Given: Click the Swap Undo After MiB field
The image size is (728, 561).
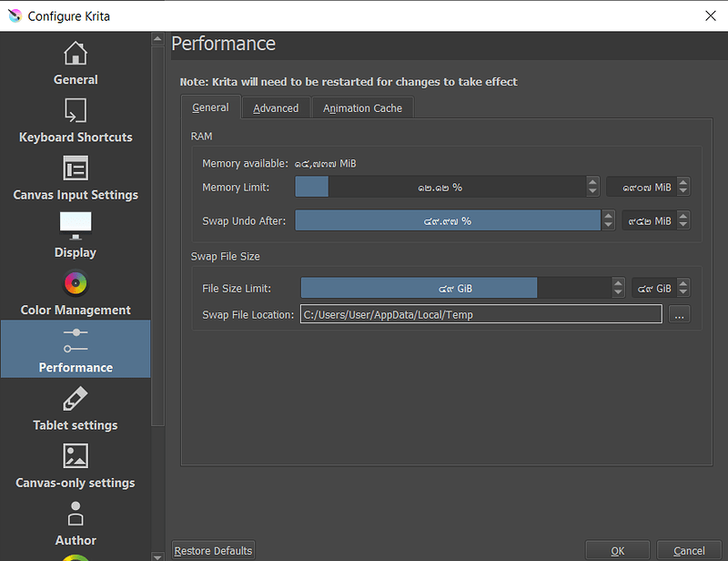Looking at the screenshot, I should [x=649, y=220].
